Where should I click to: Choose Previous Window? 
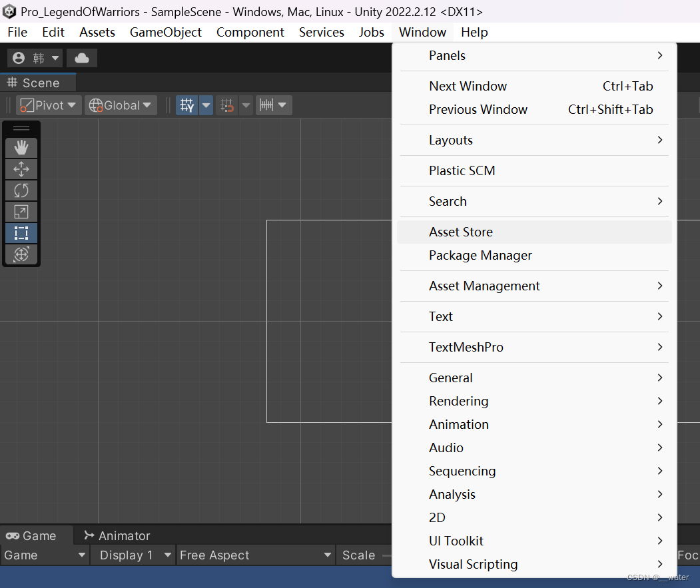pos(534,109)
